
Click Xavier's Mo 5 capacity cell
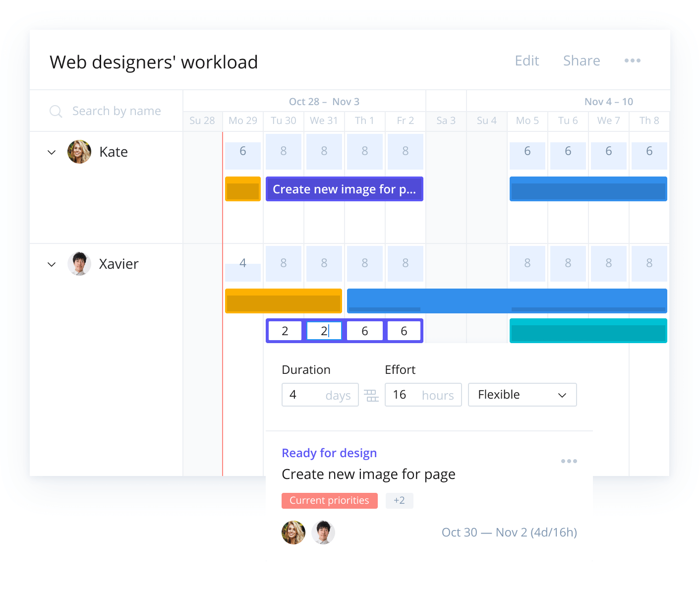point(527,263)
